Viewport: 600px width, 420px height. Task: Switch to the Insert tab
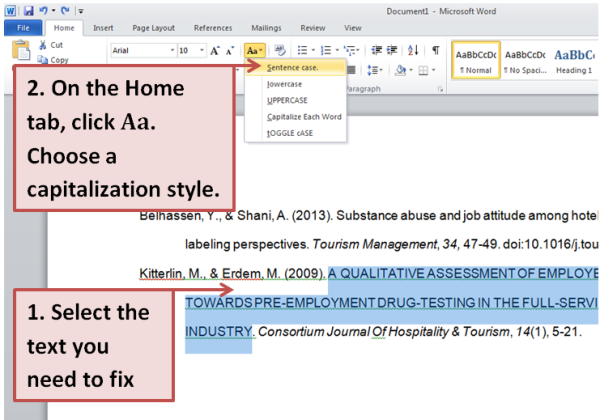coord(103,28)
